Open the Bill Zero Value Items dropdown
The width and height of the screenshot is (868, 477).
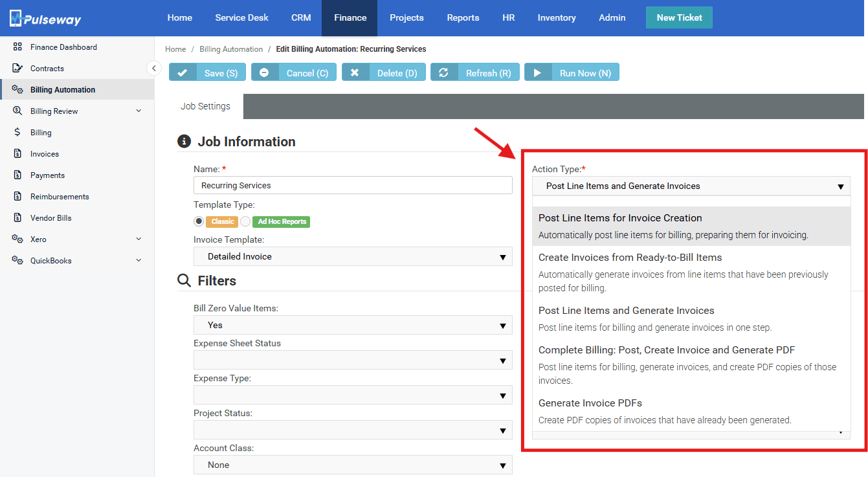(x=353, y=326)
